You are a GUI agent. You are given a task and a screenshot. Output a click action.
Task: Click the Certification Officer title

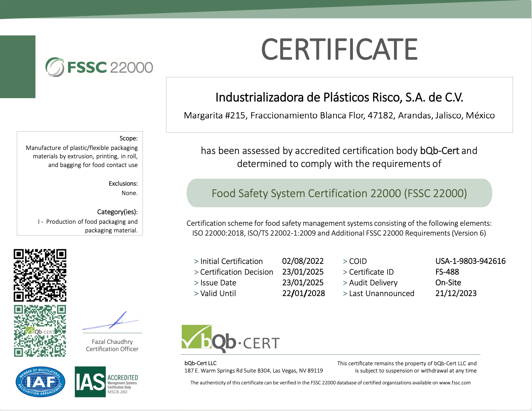coord(112,349)
